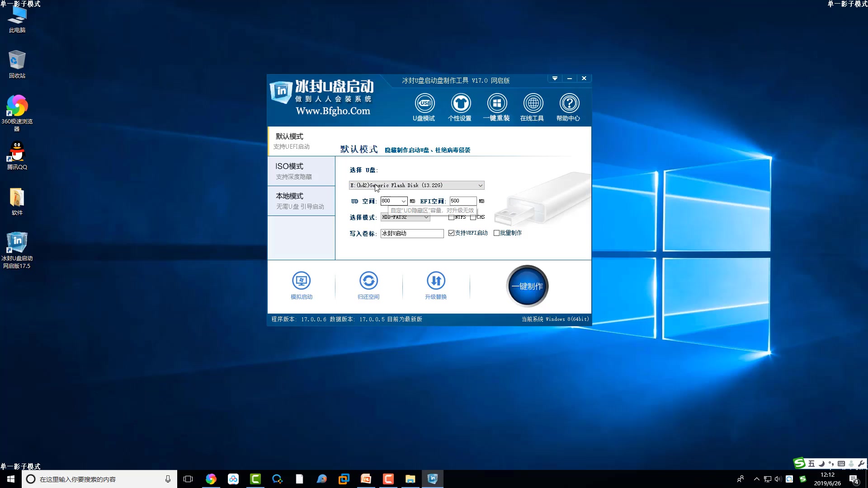The width and height of the screenshot is (868, 488).
Task: Open 此电脑 desktop icon
Action: [x=17, y=20]
